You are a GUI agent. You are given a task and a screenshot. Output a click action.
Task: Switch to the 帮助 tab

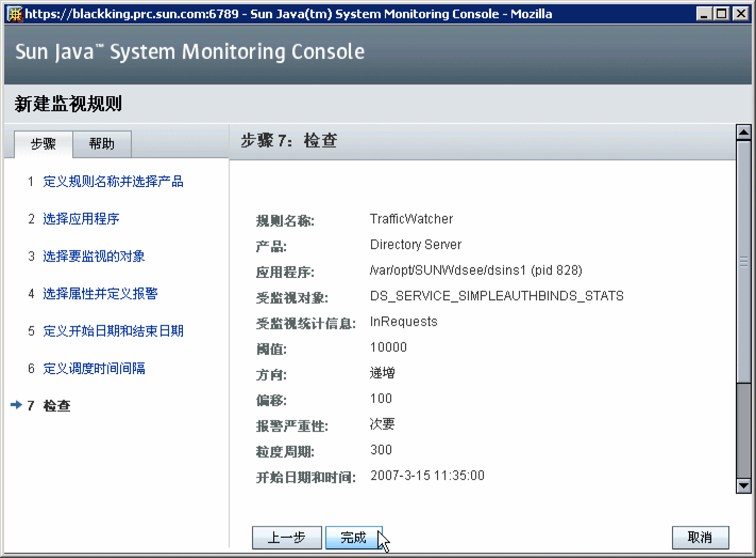click(x=102, y=144)
